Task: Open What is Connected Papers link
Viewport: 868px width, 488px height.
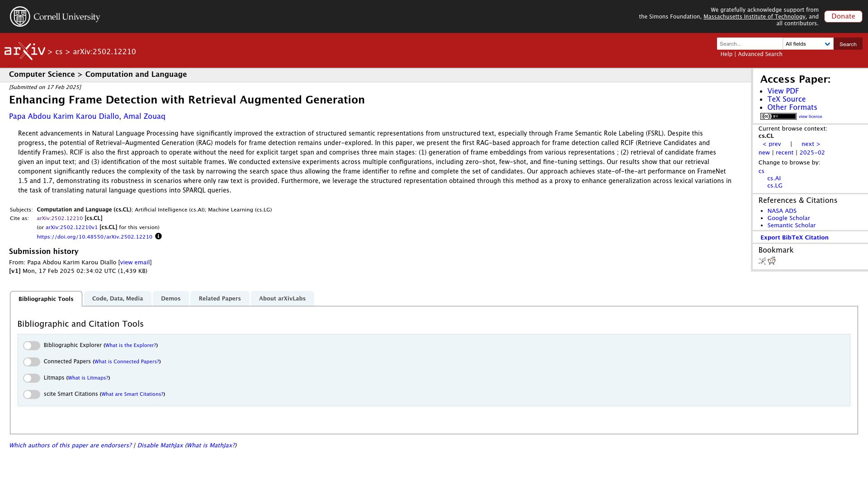Action: pyautogui.click(x=127, y=362)
